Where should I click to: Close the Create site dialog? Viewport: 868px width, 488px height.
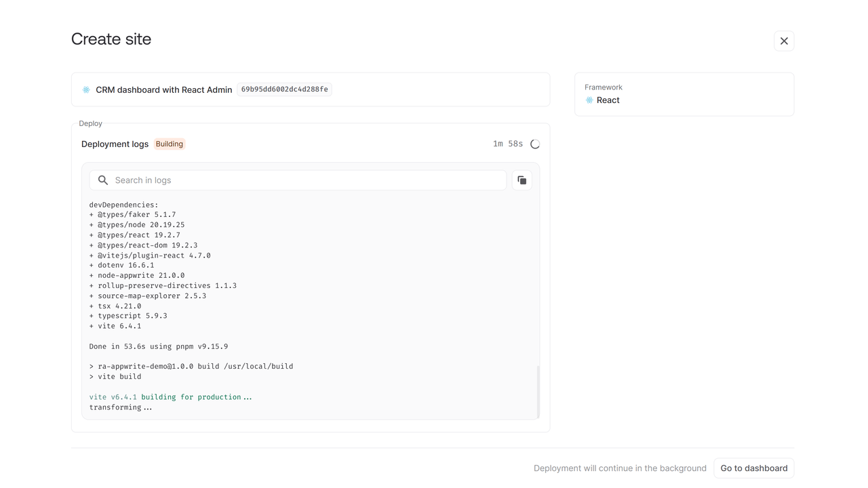(x=784, y=41)
